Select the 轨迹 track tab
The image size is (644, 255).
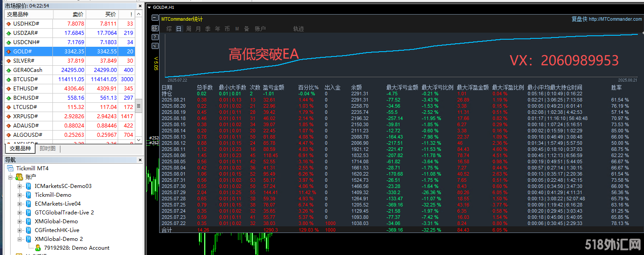point(298,29)
